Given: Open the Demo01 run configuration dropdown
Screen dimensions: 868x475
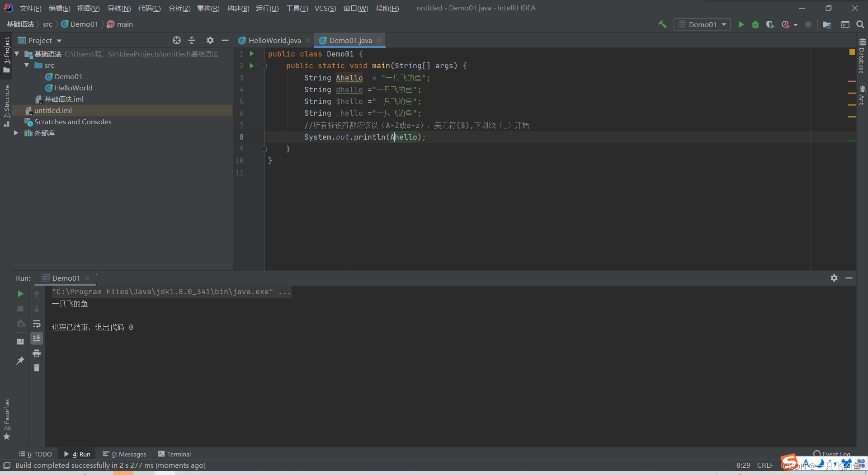Looking at the screenshot, I should click(702, 24).
